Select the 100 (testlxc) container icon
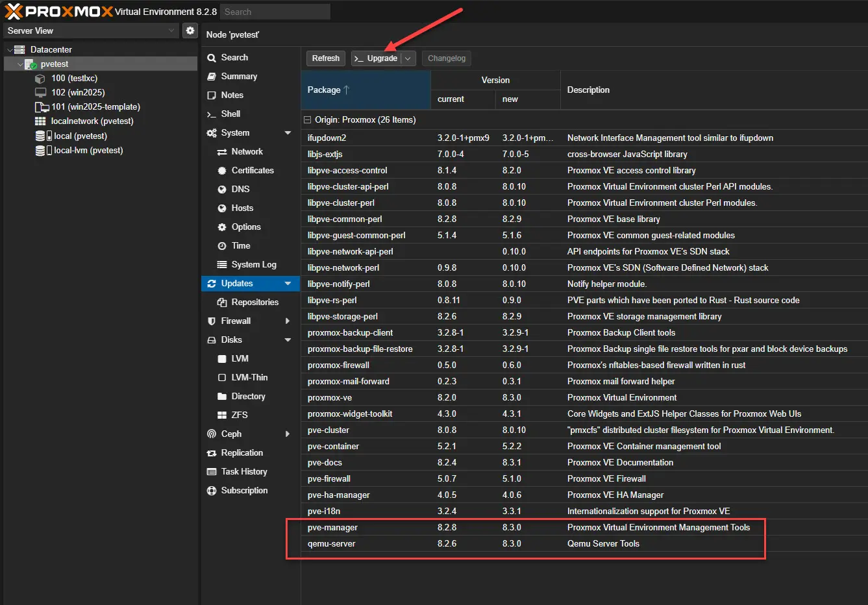 (40, 79)
